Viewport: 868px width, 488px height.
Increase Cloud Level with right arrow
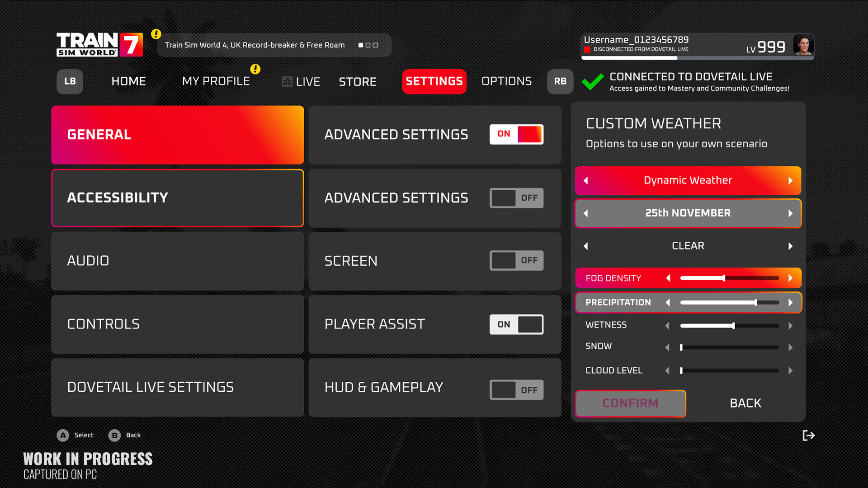tap(790, 371)
